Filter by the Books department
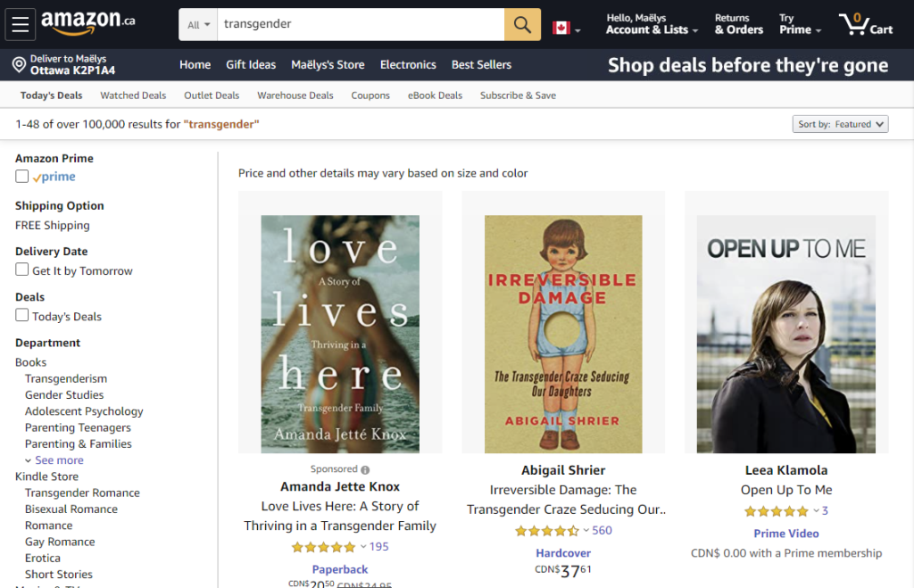 coord(31,362)
